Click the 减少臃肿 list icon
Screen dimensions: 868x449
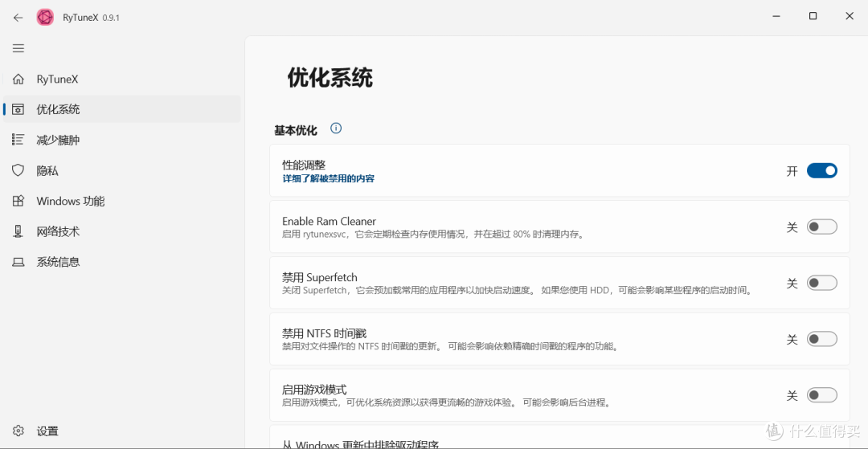[18, 140]
